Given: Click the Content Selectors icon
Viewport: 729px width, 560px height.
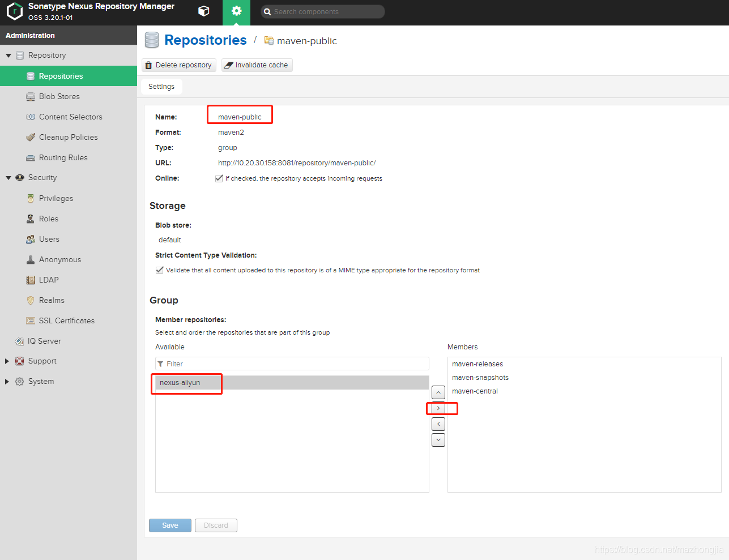Looking at the screenshot, I should 31,117.
